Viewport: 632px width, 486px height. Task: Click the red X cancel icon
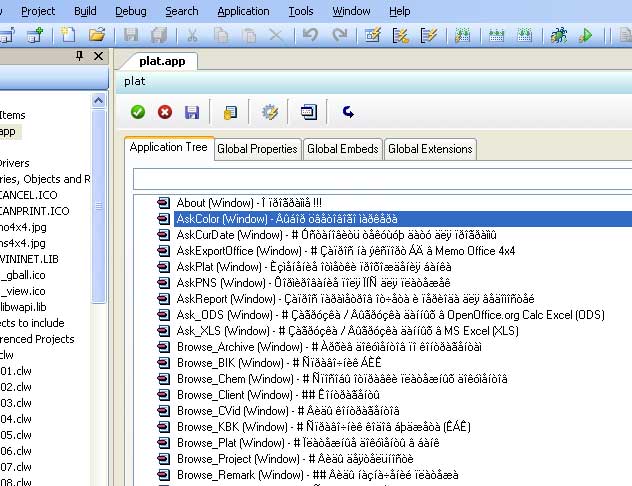click(x=165, y=112)
